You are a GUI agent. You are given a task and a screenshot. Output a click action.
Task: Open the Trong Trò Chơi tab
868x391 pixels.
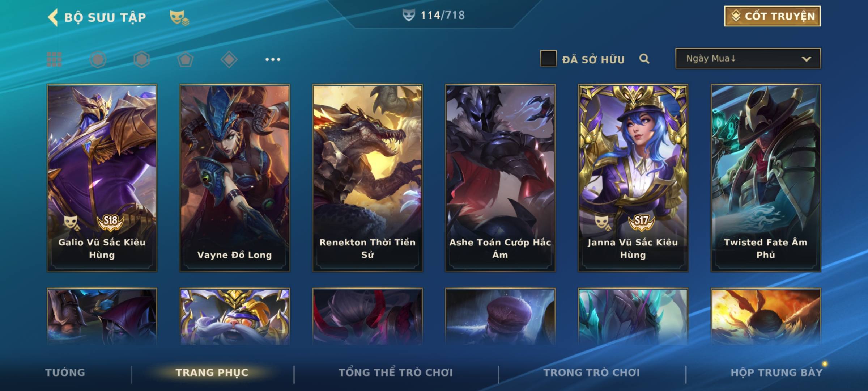(592, 373)
